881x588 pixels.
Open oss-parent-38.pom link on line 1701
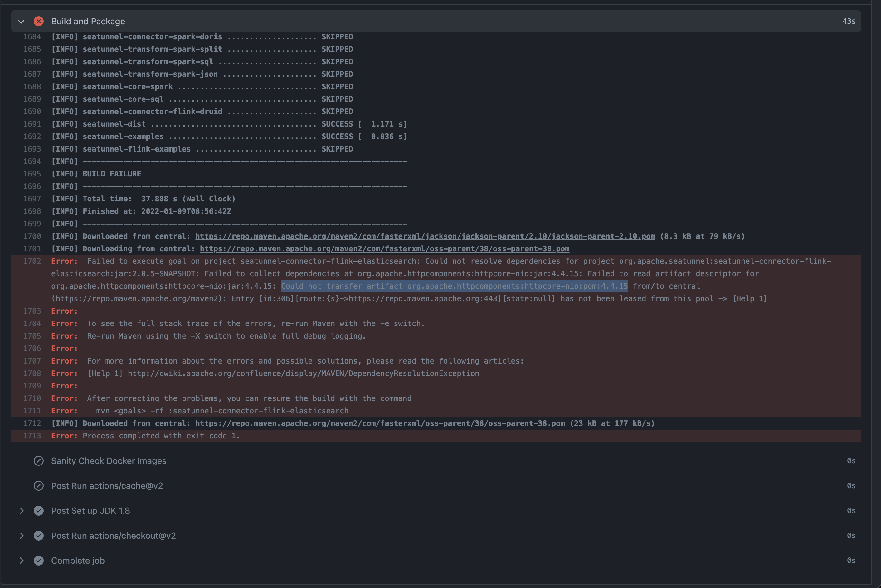coord(384,248)
